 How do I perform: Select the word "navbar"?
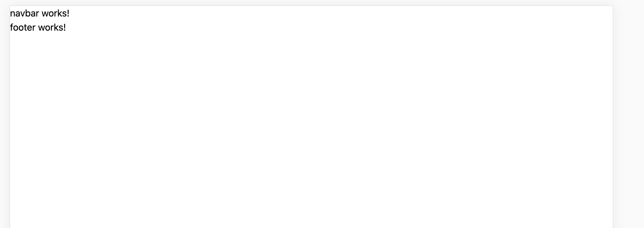coord(24,13)
